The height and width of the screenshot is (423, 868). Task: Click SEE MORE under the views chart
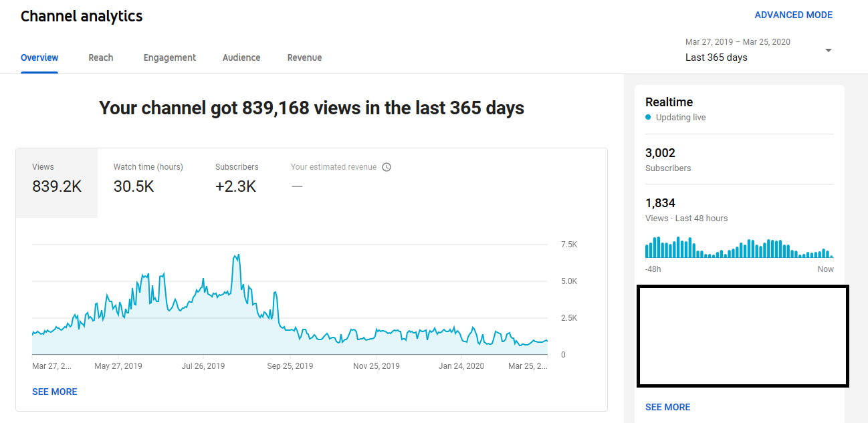55,392
